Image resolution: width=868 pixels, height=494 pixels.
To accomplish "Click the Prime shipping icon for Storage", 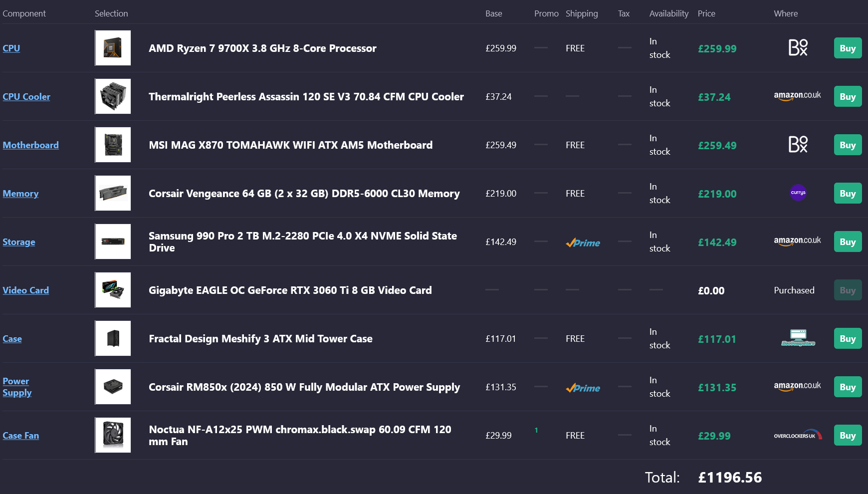I will click(x=583, y=243).
